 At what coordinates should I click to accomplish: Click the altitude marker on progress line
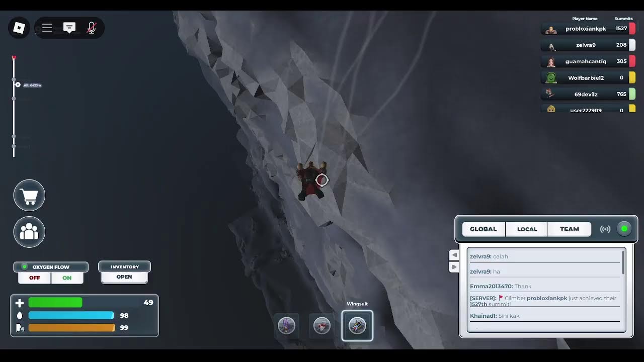[18, 84]
